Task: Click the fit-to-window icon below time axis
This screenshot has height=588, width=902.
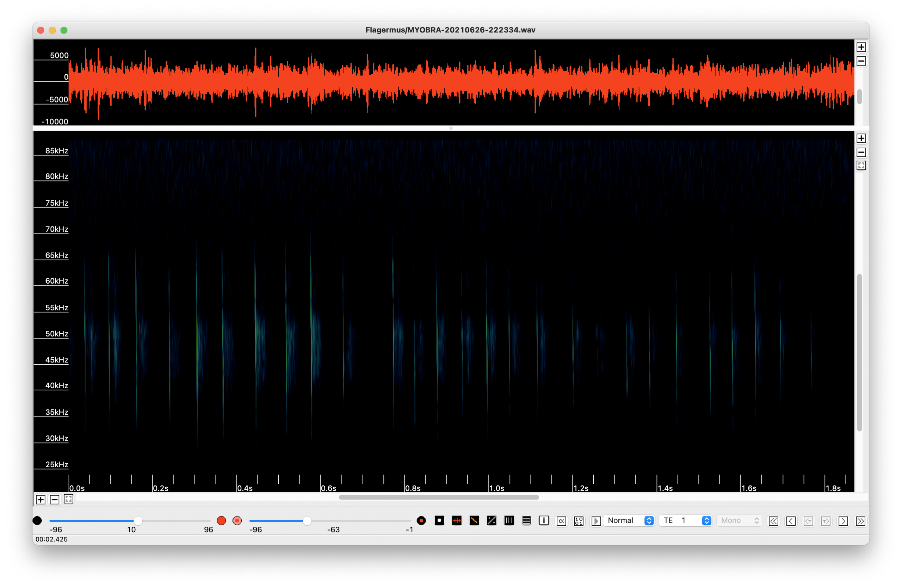Action: (69, 499)
